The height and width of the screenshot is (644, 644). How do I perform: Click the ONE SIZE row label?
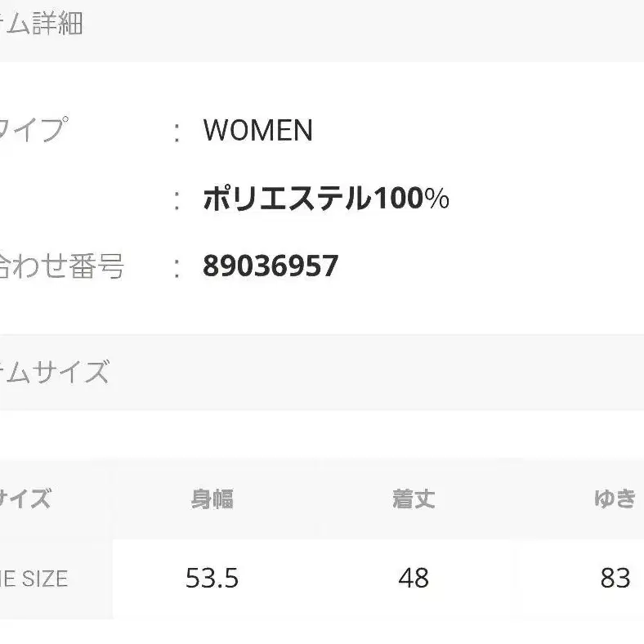click(x=33, y=579)
